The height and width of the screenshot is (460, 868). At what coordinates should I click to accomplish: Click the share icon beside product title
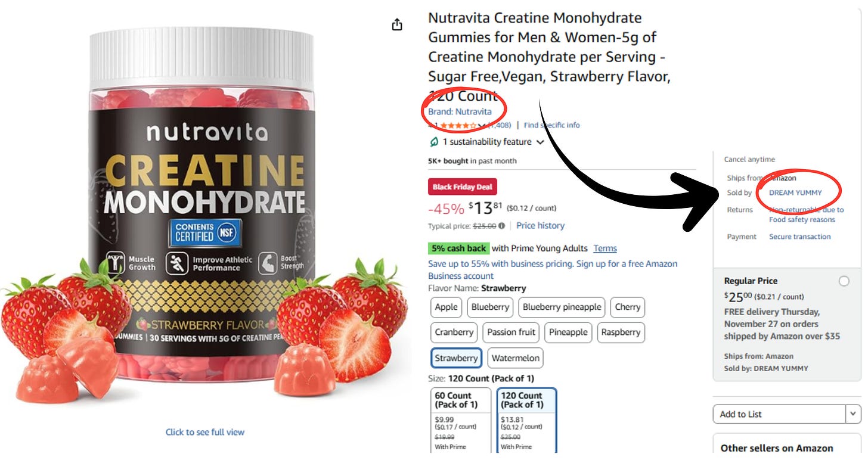397,25
